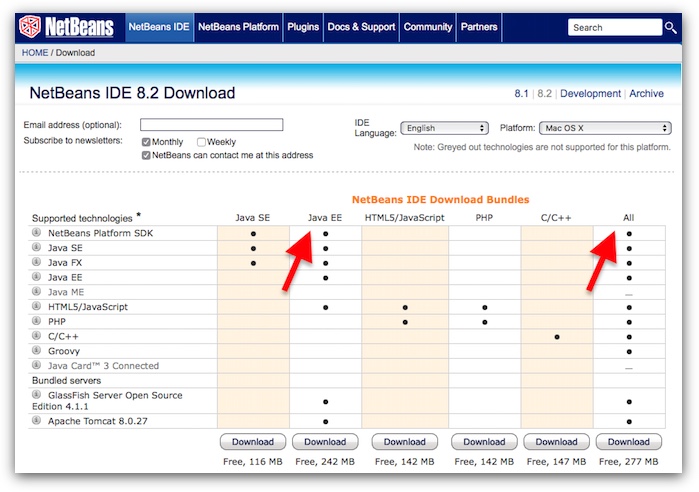Open info icon beside C/C++ row

(37, 335)
